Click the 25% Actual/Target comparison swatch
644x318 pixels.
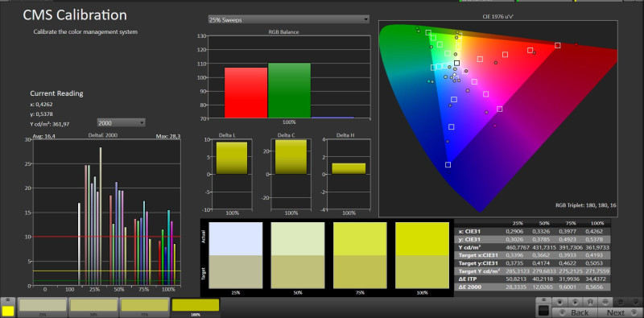pos(236,255)
